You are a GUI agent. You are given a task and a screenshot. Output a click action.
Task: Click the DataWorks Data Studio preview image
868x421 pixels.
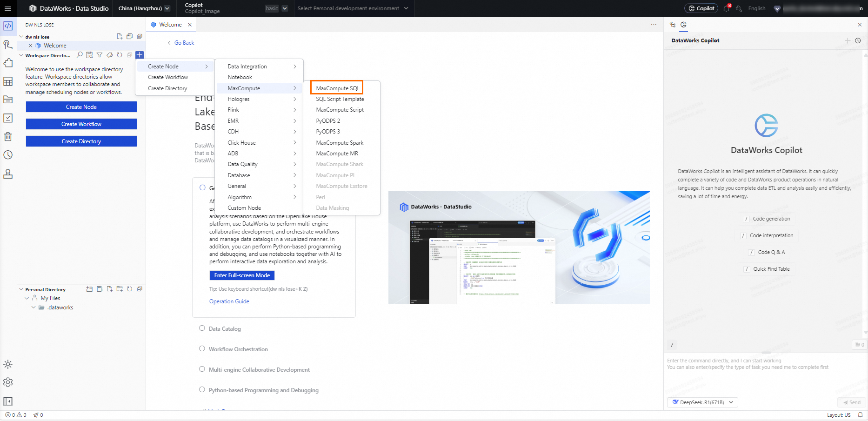tap(519, 247)
